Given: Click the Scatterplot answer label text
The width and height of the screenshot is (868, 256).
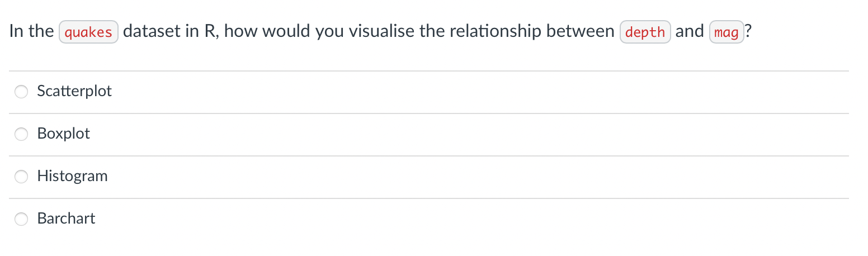Looking at the screenshot, I should click(74, 91).
